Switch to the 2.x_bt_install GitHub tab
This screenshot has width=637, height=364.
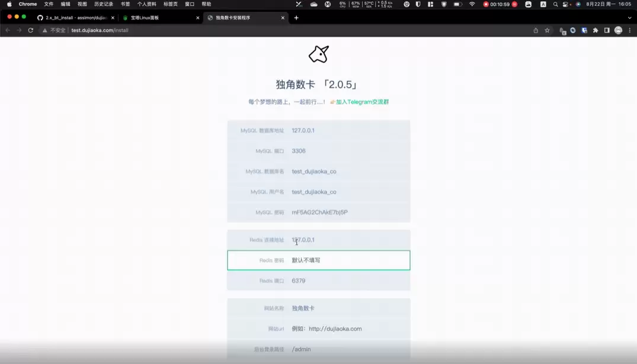coord(76,18)
